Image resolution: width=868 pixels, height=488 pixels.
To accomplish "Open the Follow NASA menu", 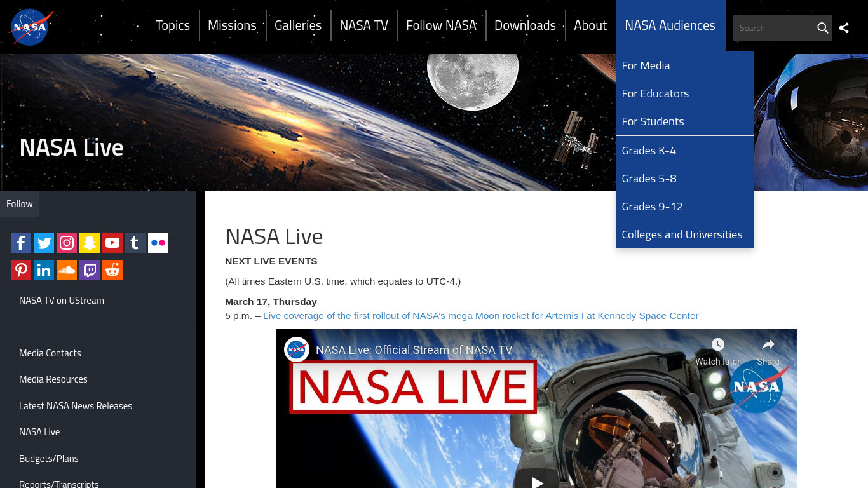I will coord(442,25).
